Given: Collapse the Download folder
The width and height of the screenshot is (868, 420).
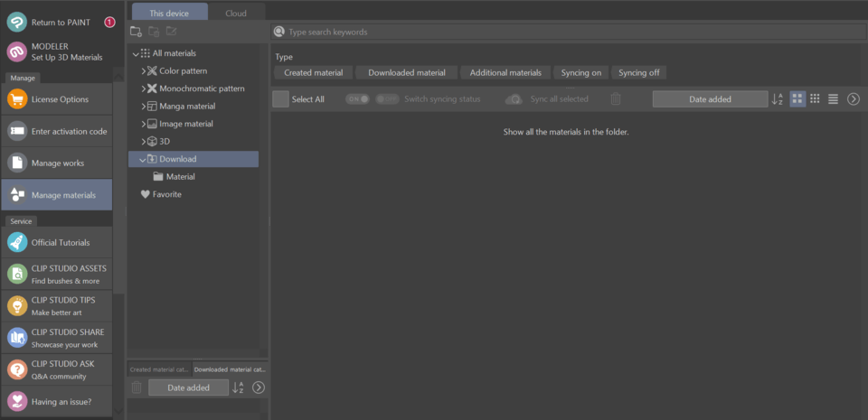Looking at the screenshot, I should click(143, 159).
